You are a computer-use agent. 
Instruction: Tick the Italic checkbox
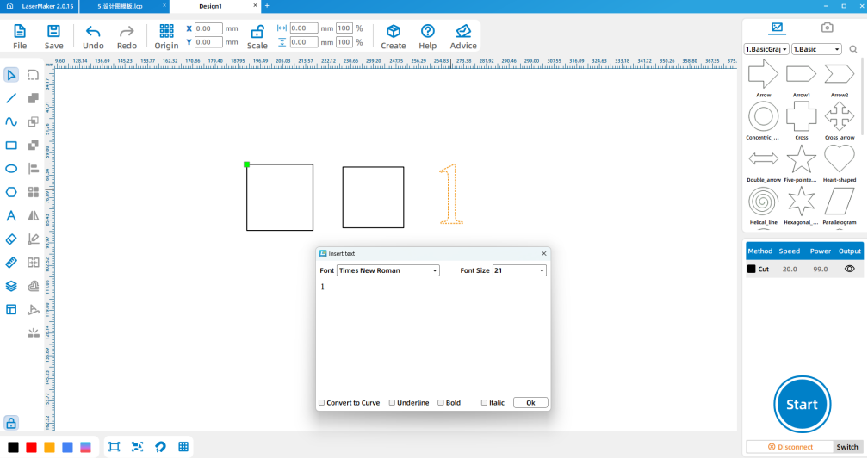(x=484, y=402)
